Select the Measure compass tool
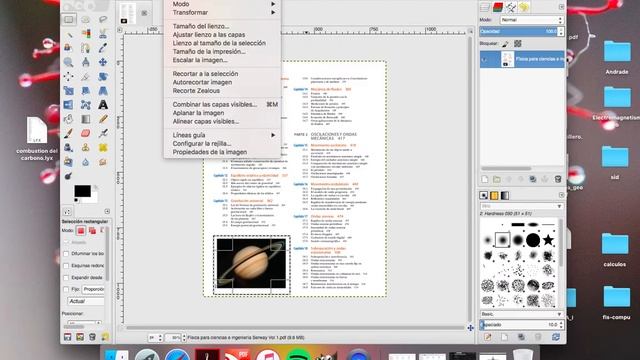Image resolution: width=640 pixels, height=360 pixels. click(x=86, y=62)
